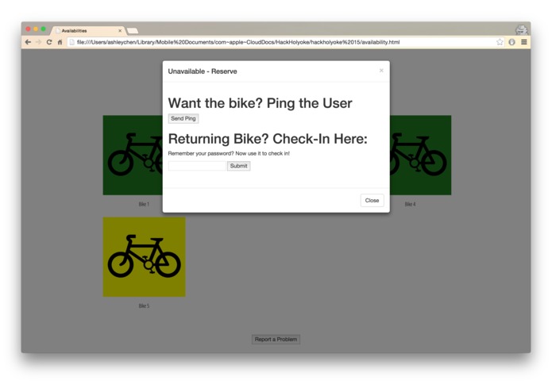
Task: Click the incognito icon in title bar
Action: [521, 29]
